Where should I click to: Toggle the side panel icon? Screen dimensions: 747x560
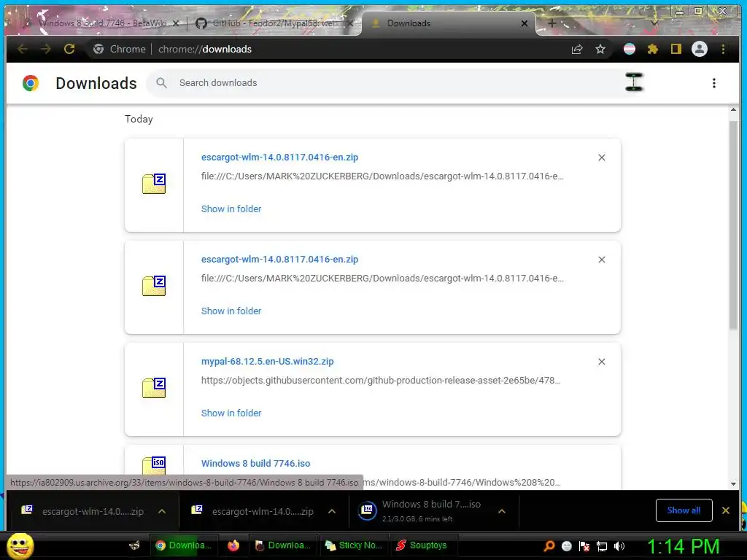(676, 49)
